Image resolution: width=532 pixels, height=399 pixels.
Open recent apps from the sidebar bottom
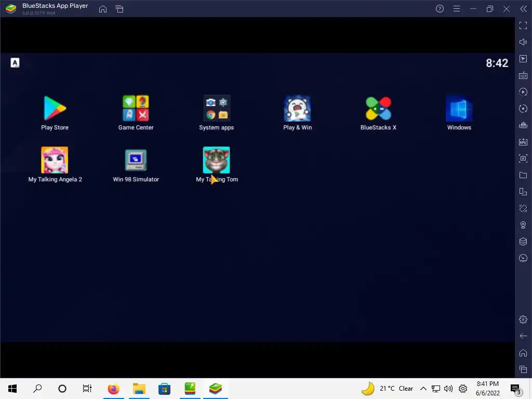point(523,369)
